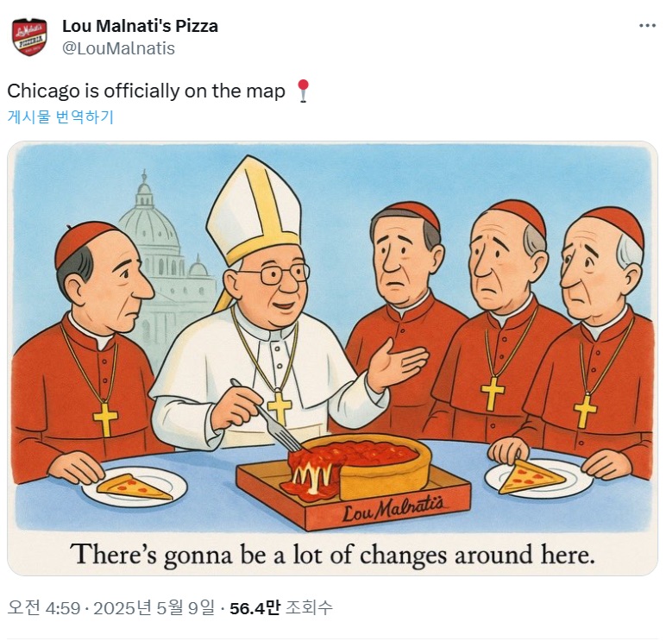Click the leftmost cardinal's red skullcap

point(84,241)
